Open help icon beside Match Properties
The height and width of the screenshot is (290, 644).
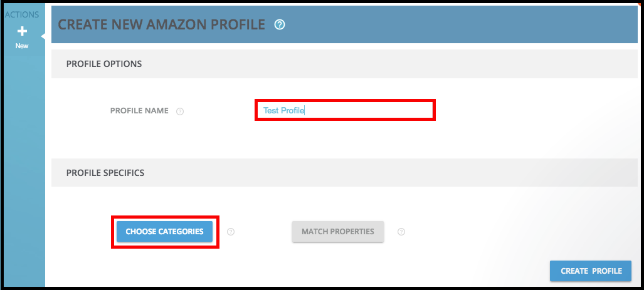401,232
